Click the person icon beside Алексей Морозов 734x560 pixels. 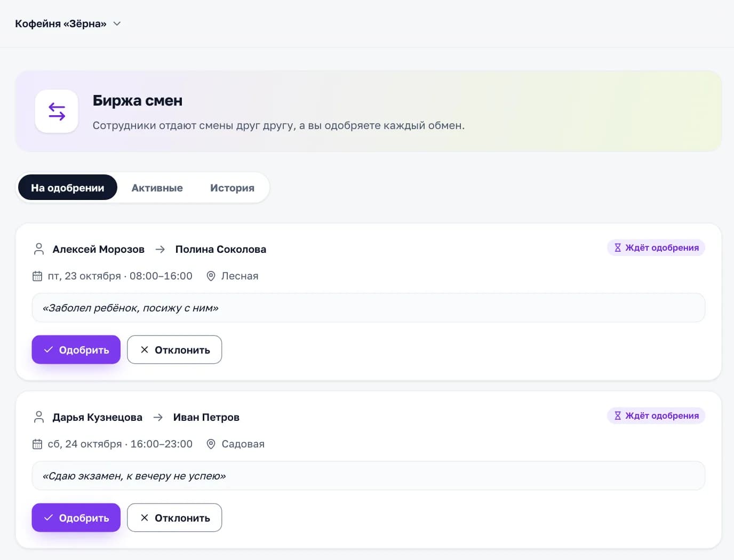[x=38, y=249]
